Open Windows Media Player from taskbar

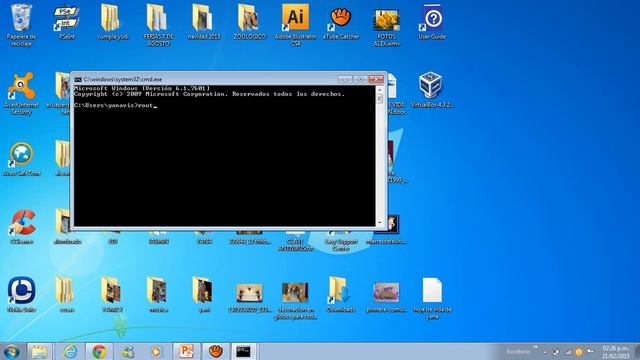(x=157, y=351)
